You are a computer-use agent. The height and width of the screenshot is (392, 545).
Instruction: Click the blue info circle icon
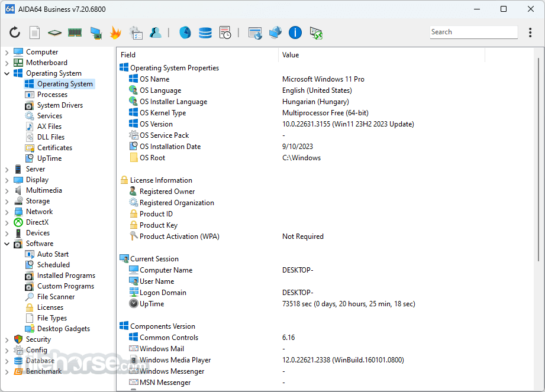[295, 33]
